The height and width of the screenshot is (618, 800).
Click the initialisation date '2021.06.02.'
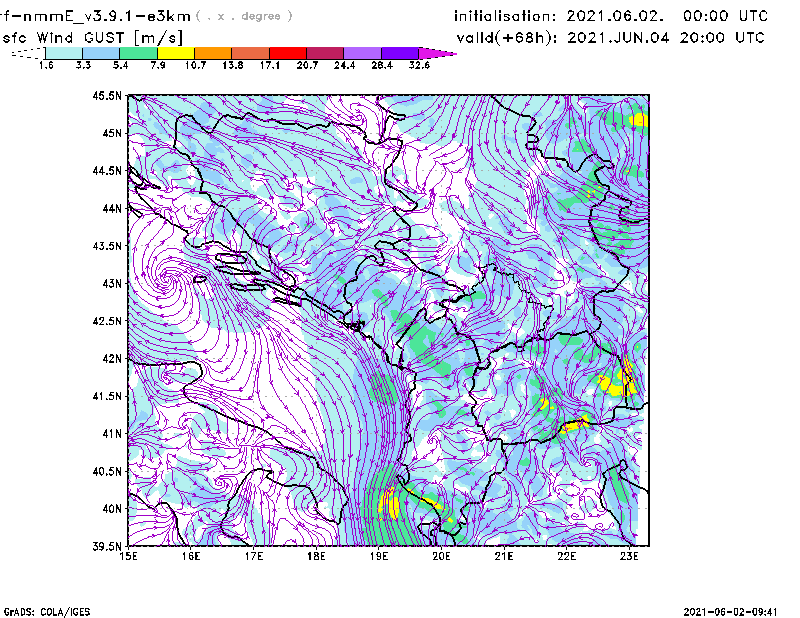click(x=616, y=16)
